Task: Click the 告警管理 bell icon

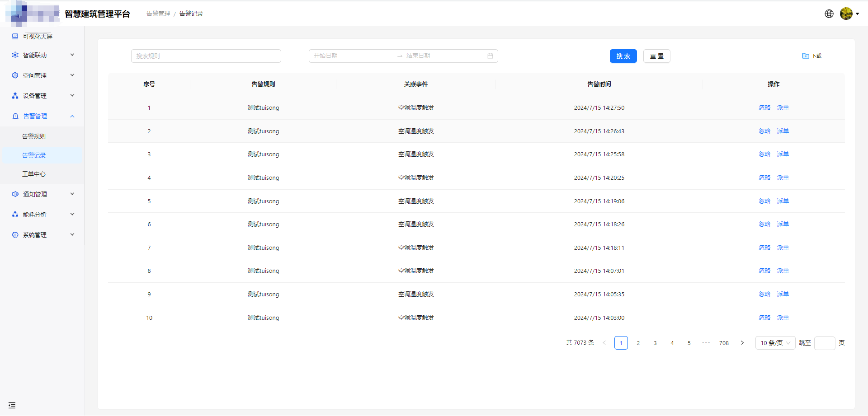Action: click(15, 116)
